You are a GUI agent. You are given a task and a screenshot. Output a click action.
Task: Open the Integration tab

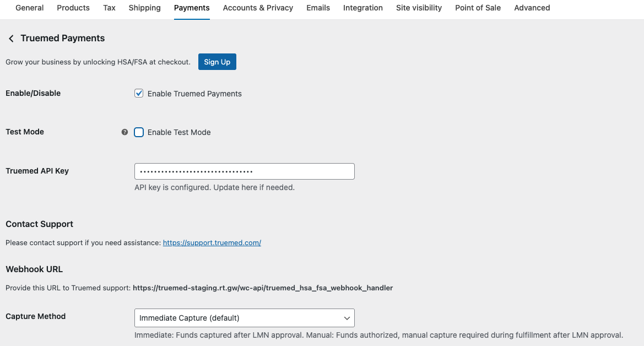coord(362,8)
